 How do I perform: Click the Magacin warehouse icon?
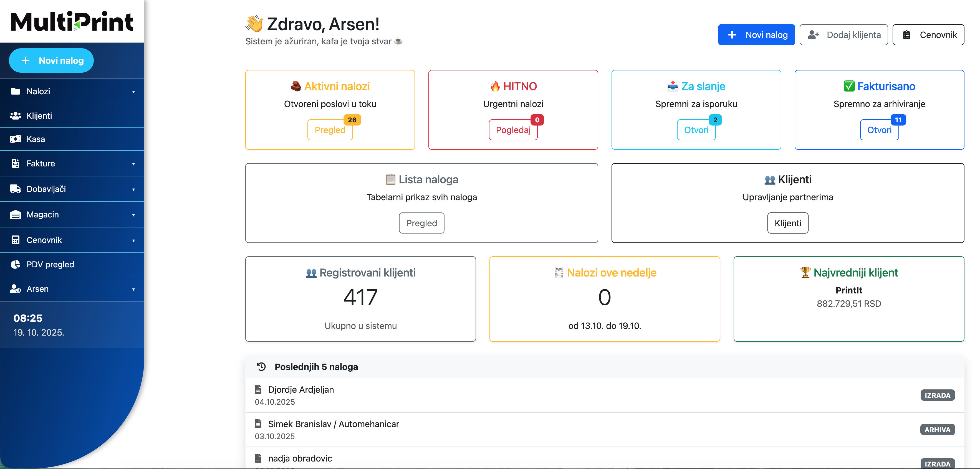point(15,214)
